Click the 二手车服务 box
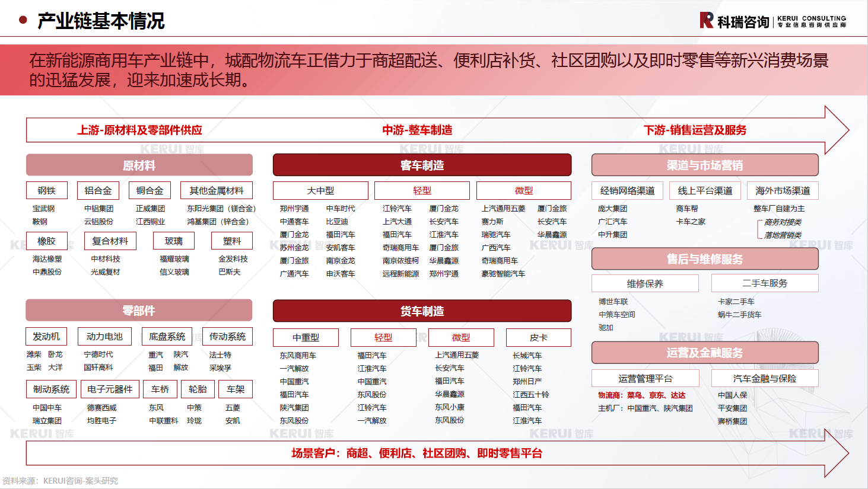 click(765, 283)
